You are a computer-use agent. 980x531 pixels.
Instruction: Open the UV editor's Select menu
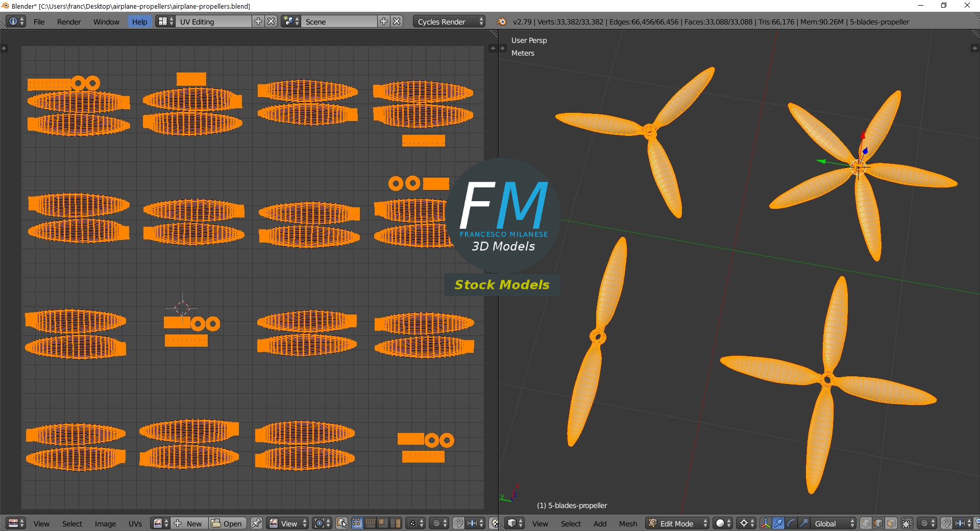72,523
